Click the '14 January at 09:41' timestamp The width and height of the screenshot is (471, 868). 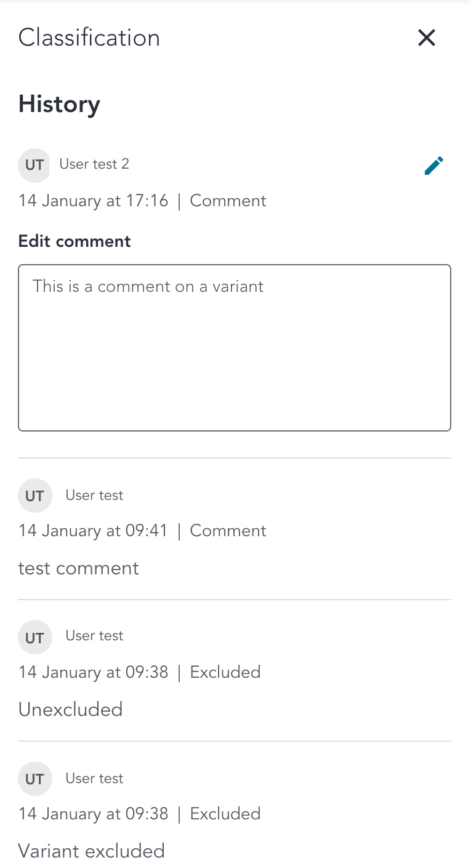click(x=93, y=531)
